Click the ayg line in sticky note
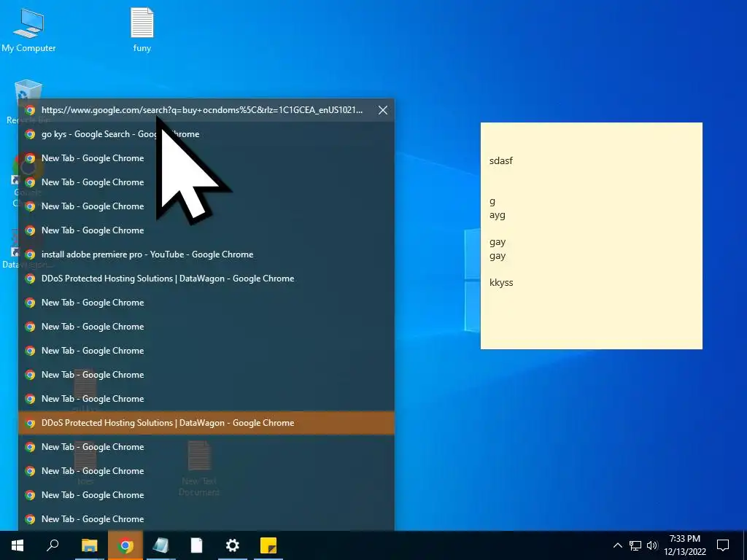This screenshot has height=560, width=747. point(497,215)
